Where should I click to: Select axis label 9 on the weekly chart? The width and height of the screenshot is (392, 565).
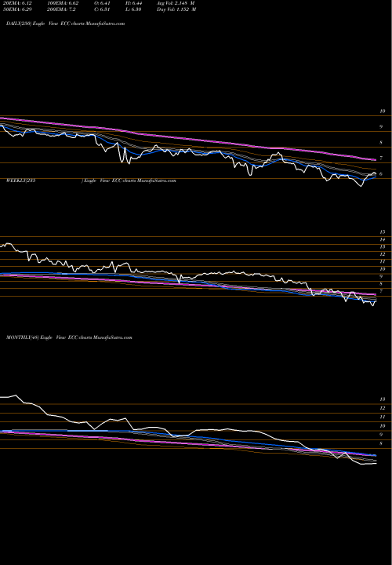coord(380,276)
